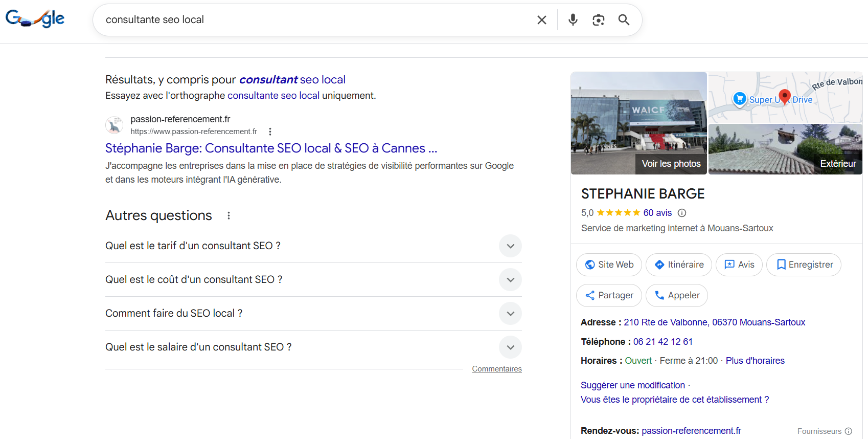
Task: Click the info icon beside 60 avis
Action: click(682, 213)
